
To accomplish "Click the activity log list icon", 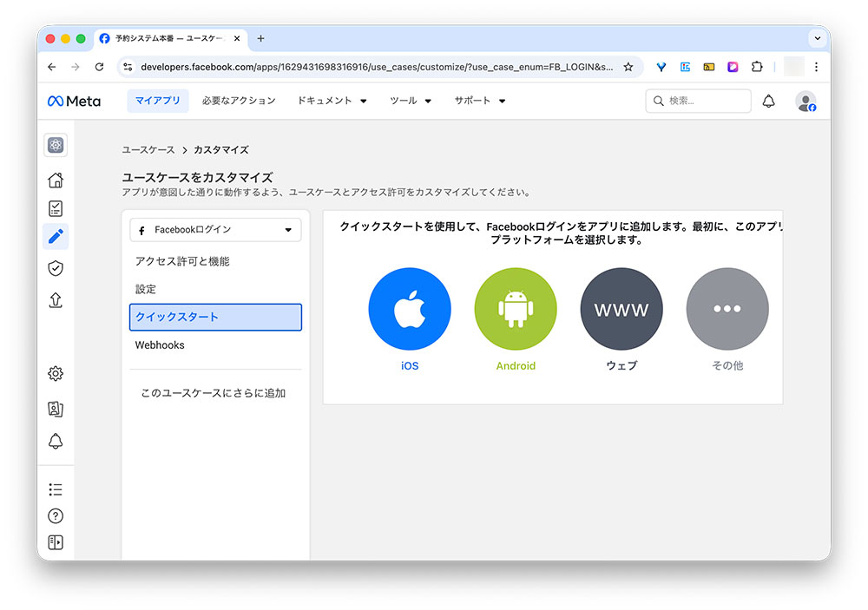I will (56, 489).
